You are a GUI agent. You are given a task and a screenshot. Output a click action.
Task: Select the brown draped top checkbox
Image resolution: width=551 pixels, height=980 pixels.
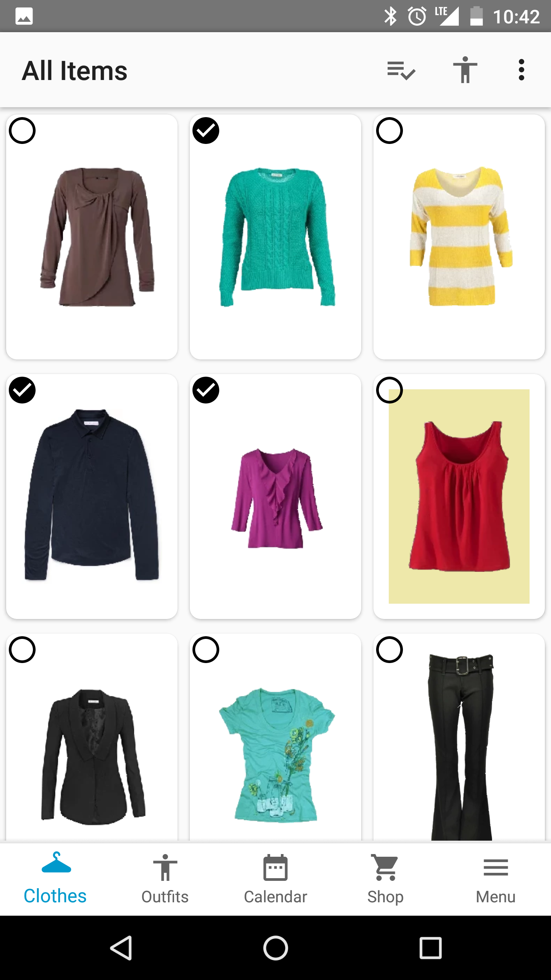coord(22,131)
